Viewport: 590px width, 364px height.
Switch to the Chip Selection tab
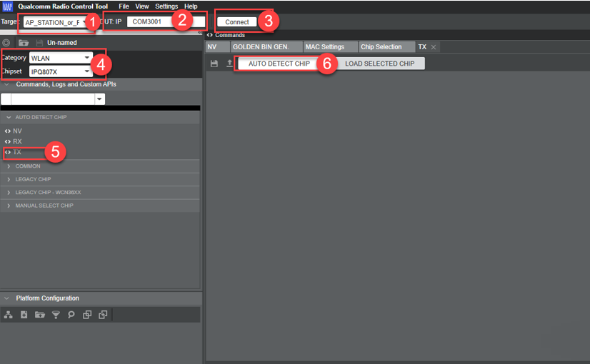pyautogui.click(x=387, y=47)
